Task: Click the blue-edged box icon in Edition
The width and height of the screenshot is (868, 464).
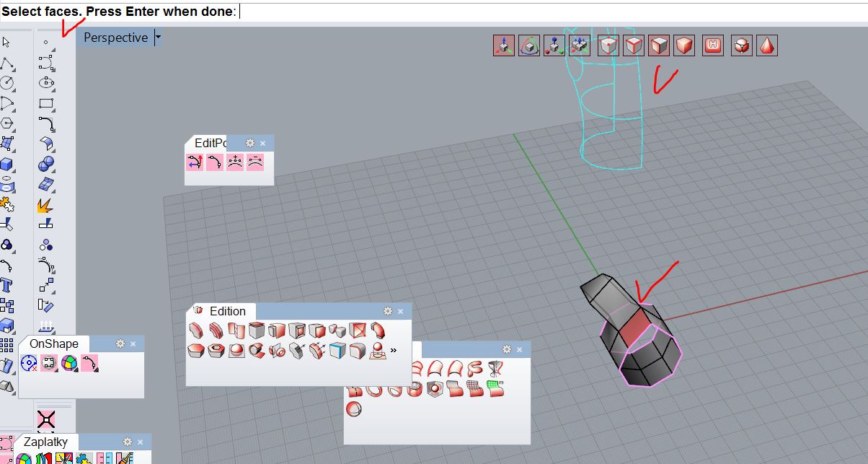Action: (338, 351)
